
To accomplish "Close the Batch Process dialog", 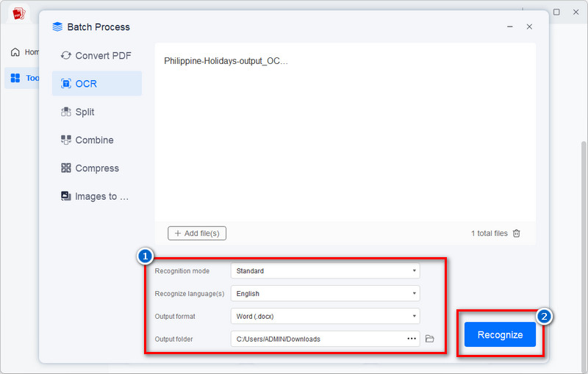I will pyautogui.click(x=529, y=27).
